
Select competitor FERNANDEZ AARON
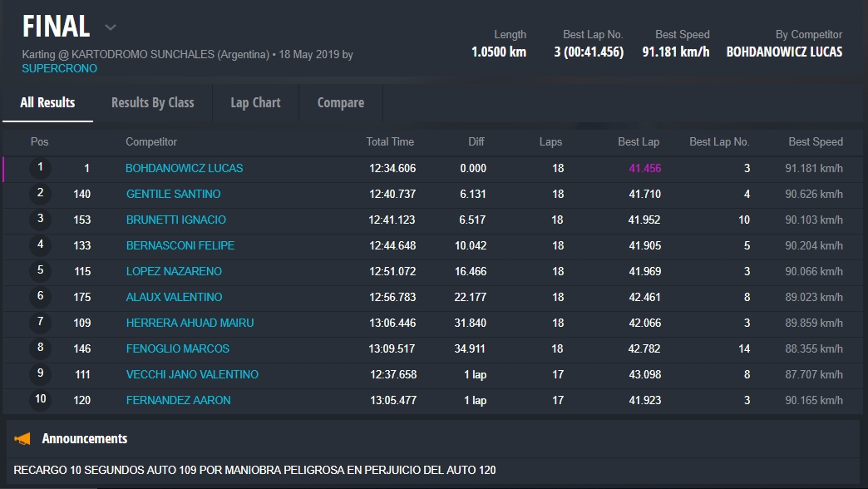[178, 400]
